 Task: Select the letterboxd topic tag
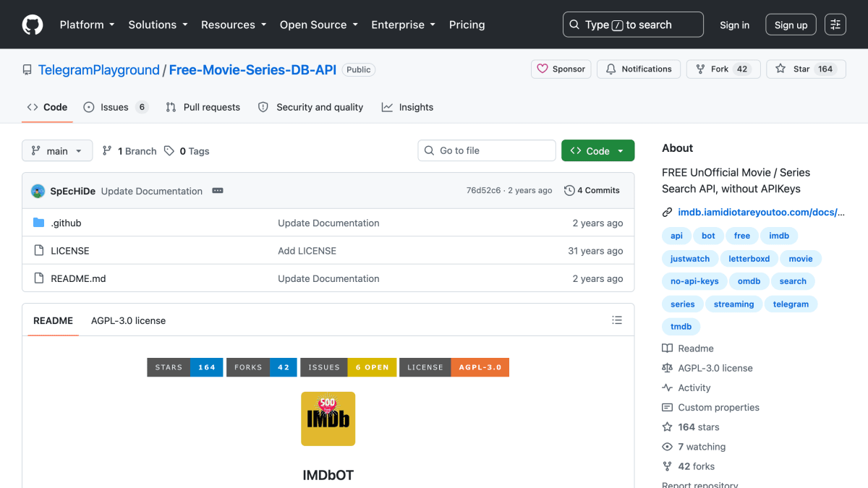pyautogui.click(x=749, y=259)
